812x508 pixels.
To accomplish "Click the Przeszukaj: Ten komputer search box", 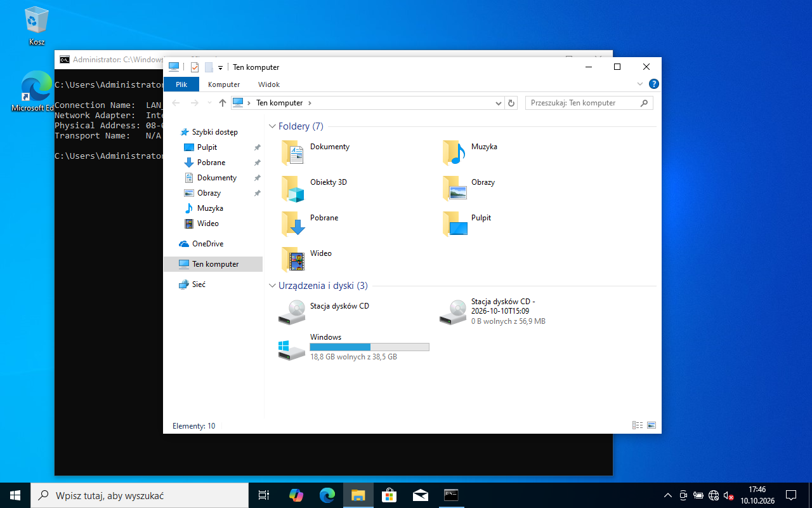I will click(x=589, y=103).
